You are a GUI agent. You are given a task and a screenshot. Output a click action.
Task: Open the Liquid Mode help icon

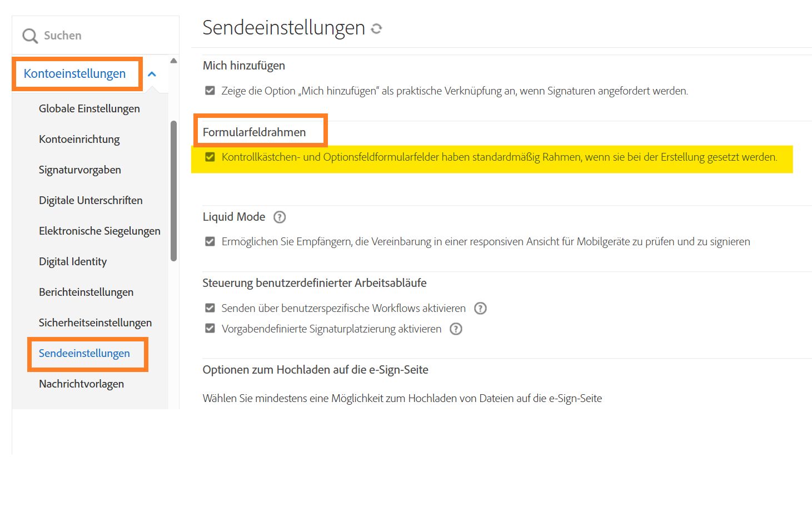pyautogui.click(x=280, y=217)
